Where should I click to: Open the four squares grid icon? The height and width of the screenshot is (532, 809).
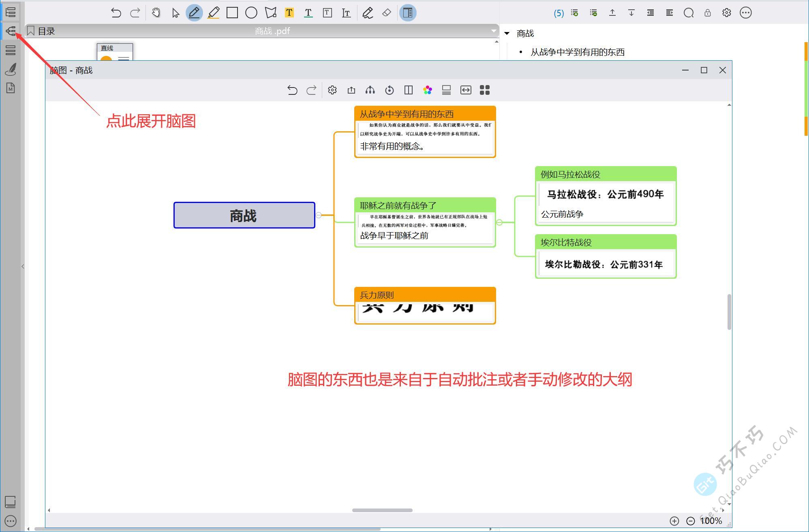coord(485,90)
